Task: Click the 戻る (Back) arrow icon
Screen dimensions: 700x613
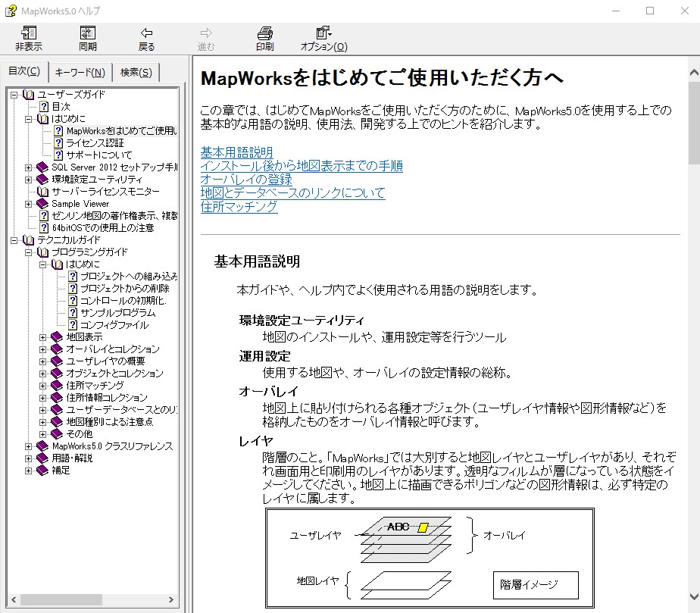Action: (x=146, y=33)
